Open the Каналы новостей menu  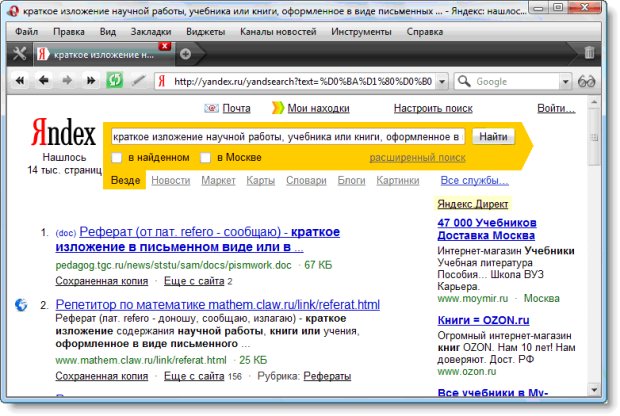(278, 32)
